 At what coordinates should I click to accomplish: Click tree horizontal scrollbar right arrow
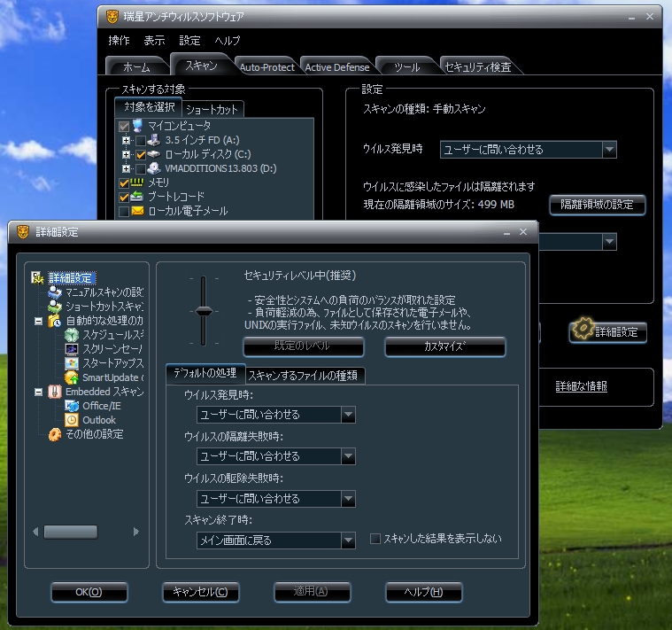point(136,532)
